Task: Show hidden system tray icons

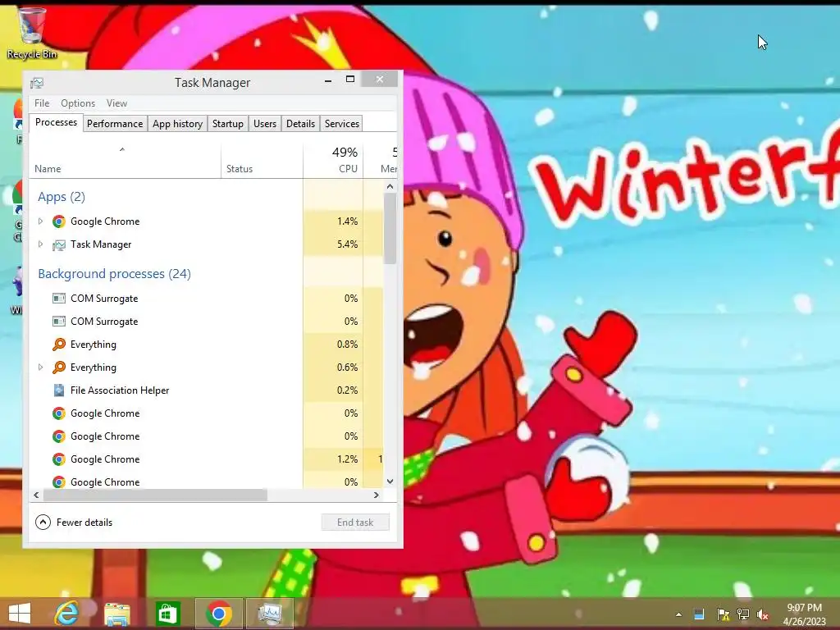Action: 678,614
